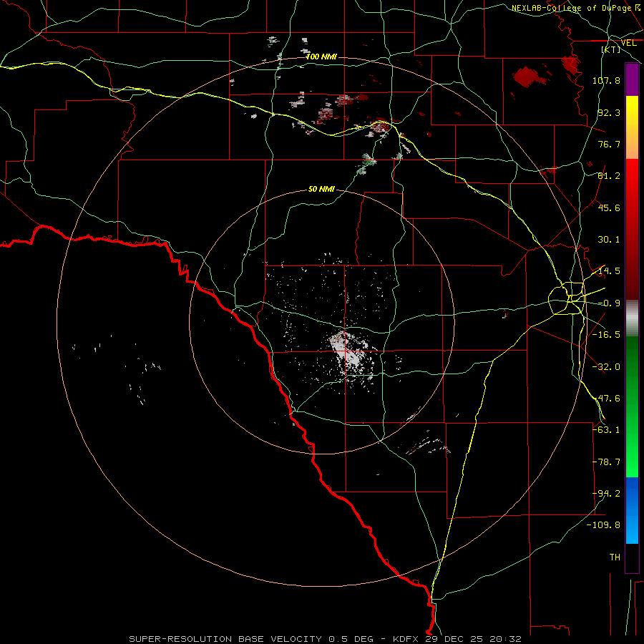The image size is (644, 644).
Task: Pick the dark green segment of the color bar
Action: point(632,371)
